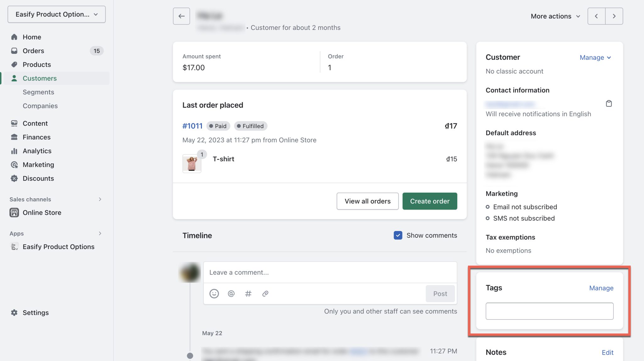Mention someone using the @ icon
The image size is (644, 361).
coord(231,293)
